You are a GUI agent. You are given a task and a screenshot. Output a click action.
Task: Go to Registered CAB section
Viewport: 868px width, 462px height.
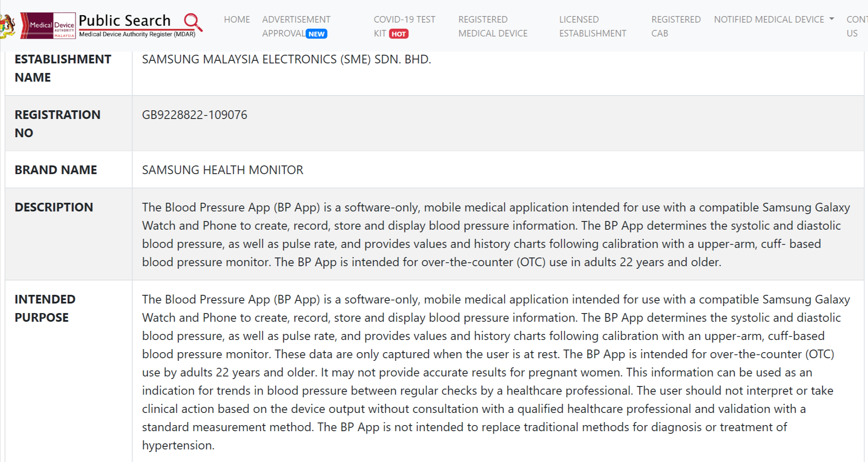click(x=676, y=26)
